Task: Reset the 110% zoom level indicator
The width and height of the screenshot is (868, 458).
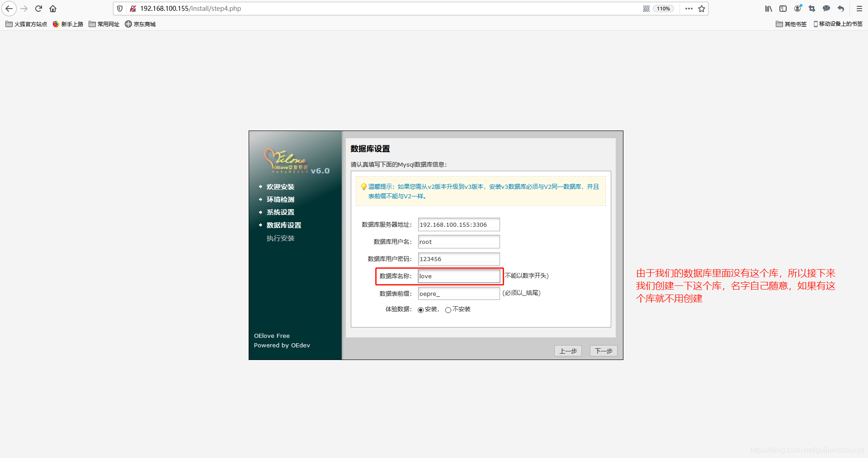Action: (x=663, y=9)
